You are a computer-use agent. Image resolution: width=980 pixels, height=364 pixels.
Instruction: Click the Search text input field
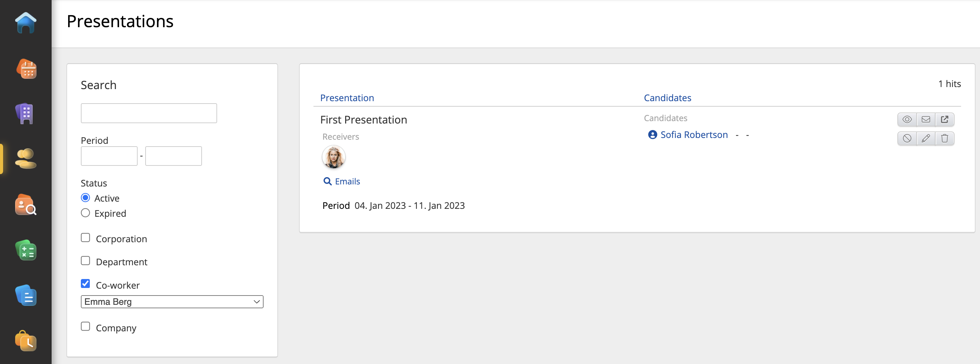point(149,113)
